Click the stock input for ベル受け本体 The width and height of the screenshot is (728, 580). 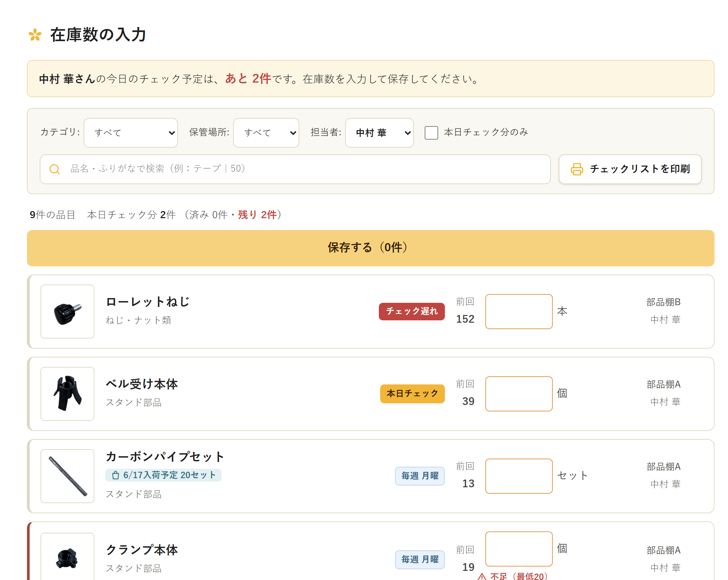coord(519,394)
